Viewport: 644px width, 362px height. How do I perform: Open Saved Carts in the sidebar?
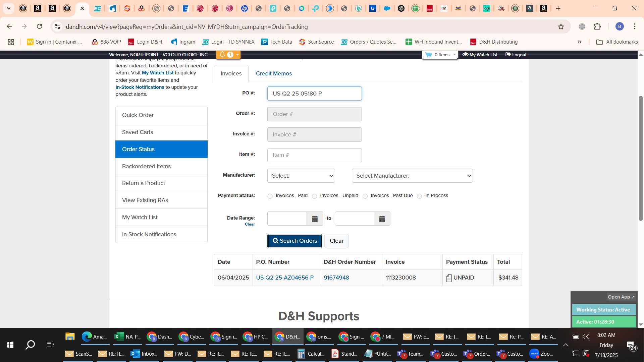(161, 132)
